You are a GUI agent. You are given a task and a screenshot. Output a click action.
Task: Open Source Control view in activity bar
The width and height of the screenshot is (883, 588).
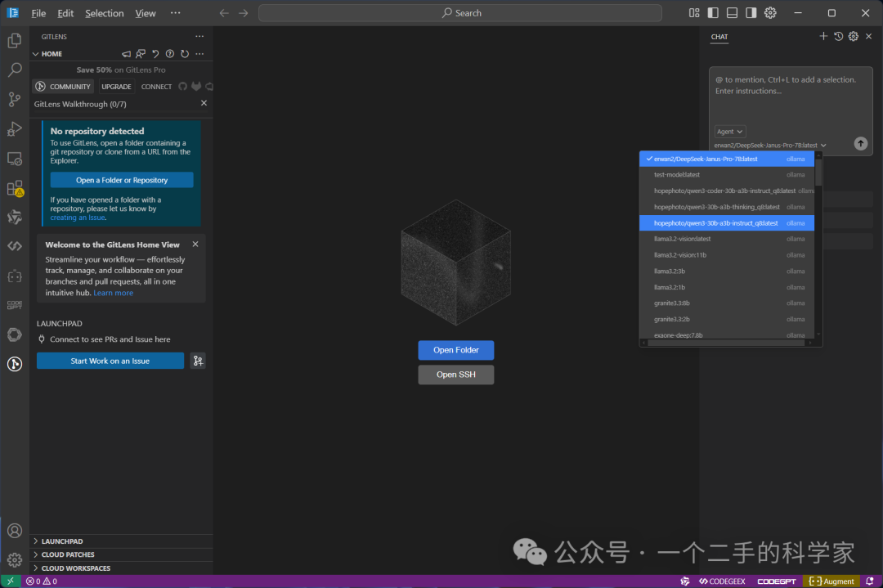(15, 99)
